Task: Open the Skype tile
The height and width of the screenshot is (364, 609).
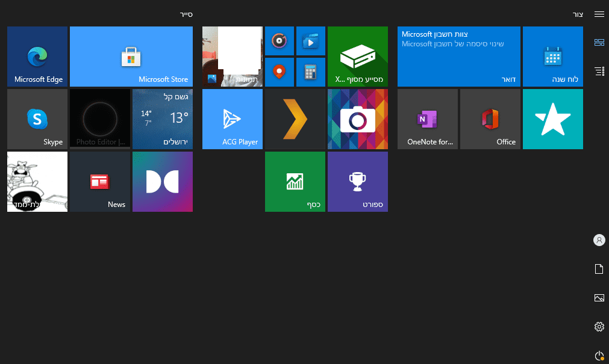Action: coord(37,119)
